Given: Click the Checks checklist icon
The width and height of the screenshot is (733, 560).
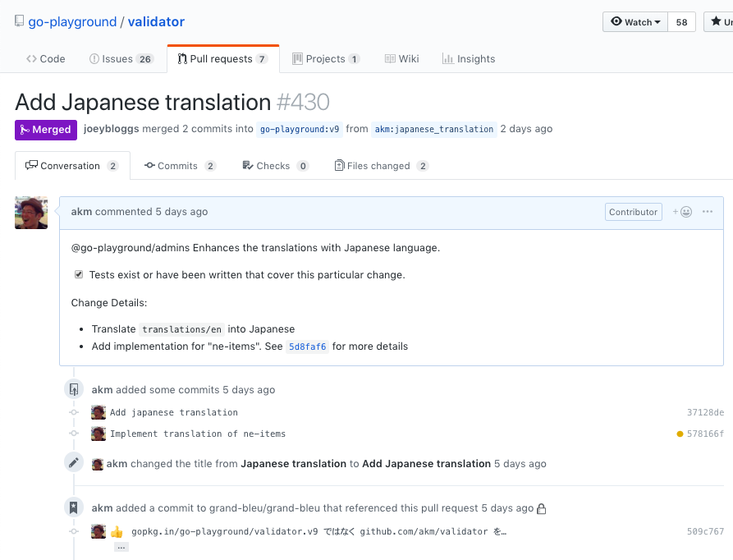Looking at the screenshot, I should pos(248,166).
